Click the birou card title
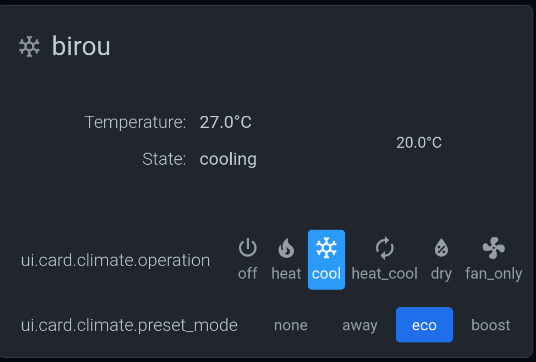Image resolution: width=536 pixels, height=362 pixels. tap(81, 46)
